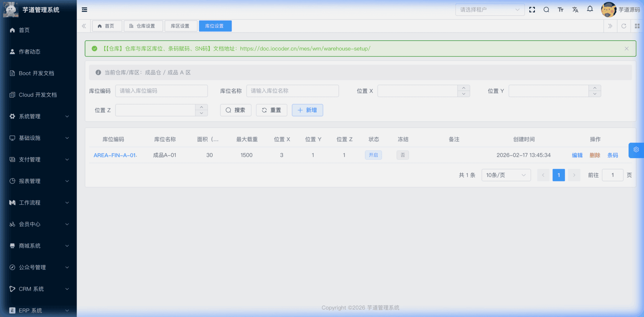This screenshot has height=317, width=644.
Task: Collapse the sidebar with the hamburger icon
Action: click(84, 10)
